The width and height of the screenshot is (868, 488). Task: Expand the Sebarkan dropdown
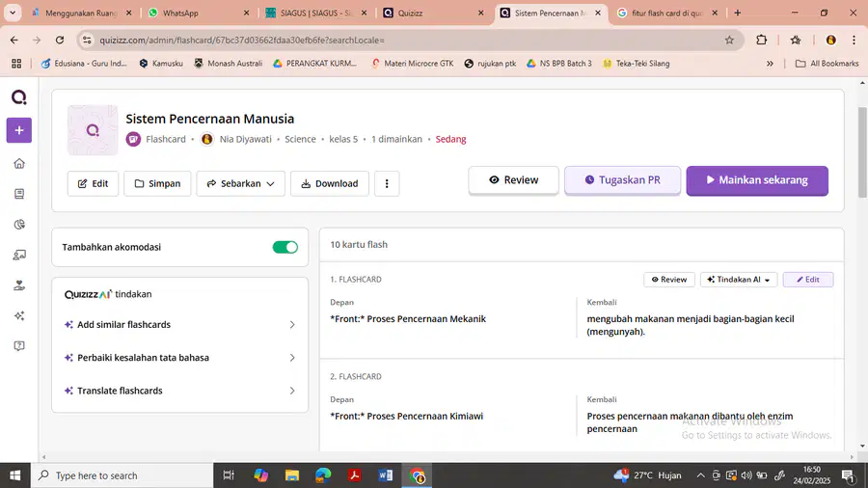241,183
